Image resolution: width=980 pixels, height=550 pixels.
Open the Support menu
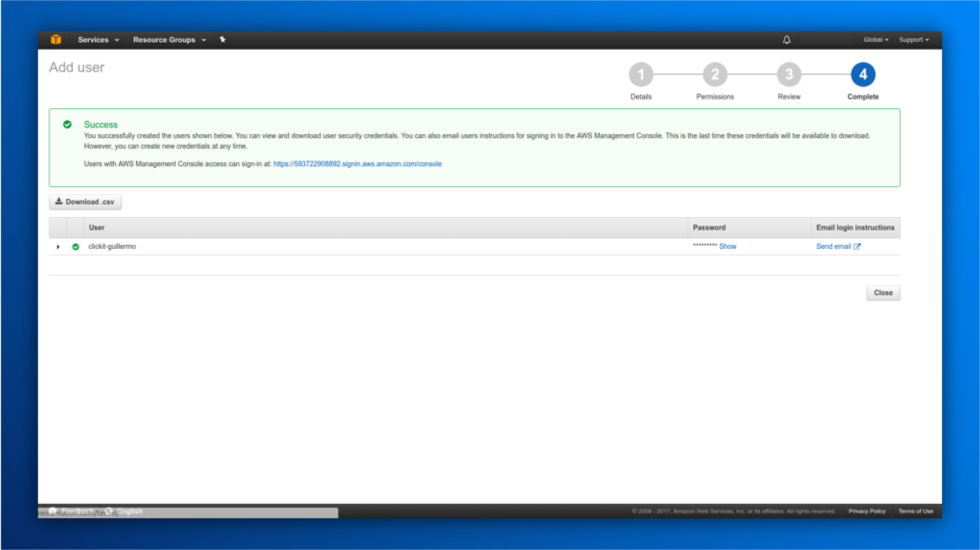click(x=914, y=40)
